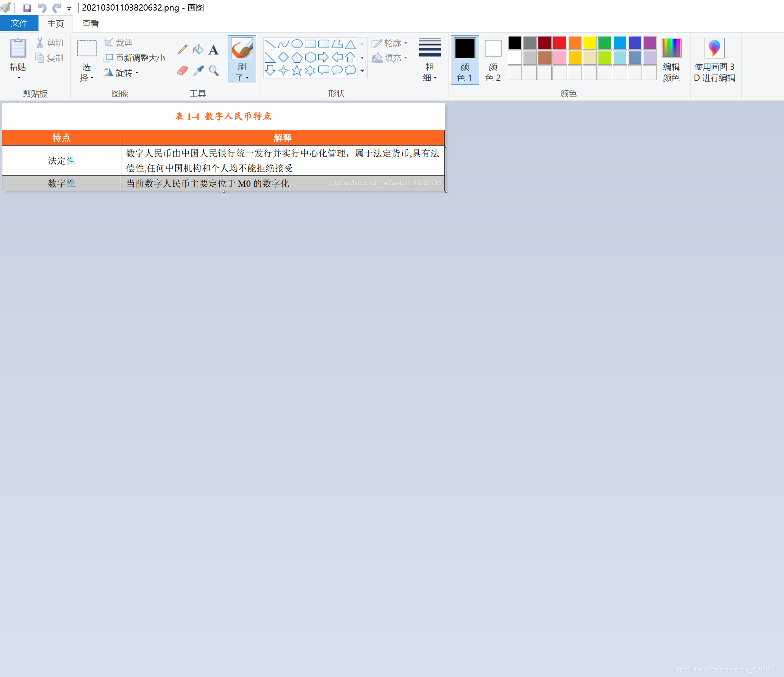Image resolution: width=784 pixels, height=677 pixels.
Task: Switch to the 查看 tab
Action: click(90, 24)
